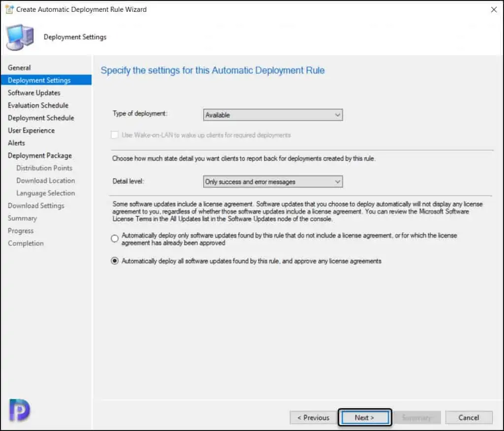Open the User Experience step

pyautogui.click(x=31, y=131)
